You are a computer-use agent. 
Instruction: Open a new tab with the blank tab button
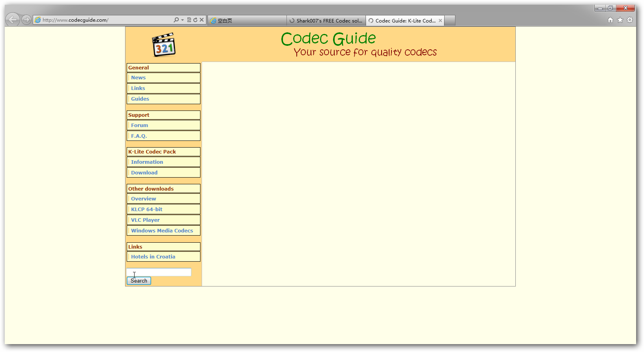(450, 21)
